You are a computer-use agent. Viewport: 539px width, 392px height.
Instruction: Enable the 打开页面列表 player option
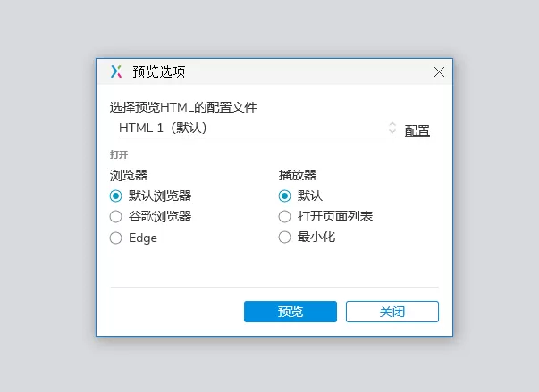point(284,217)
